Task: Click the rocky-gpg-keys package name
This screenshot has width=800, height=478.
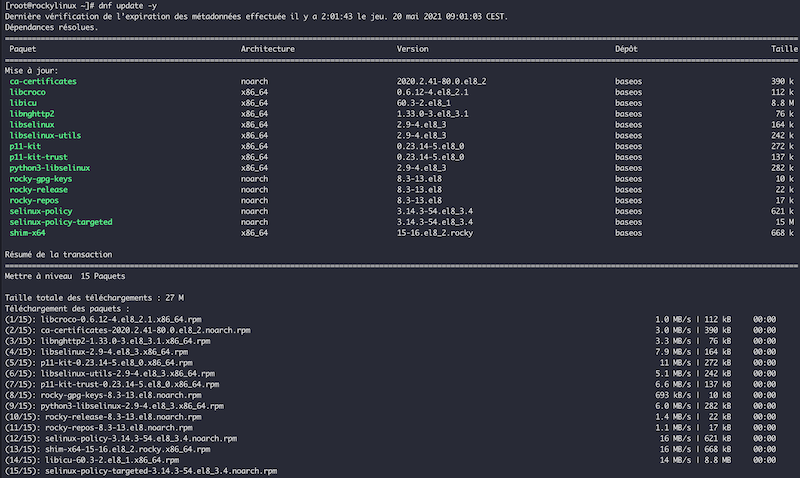Action: (40, 179)
